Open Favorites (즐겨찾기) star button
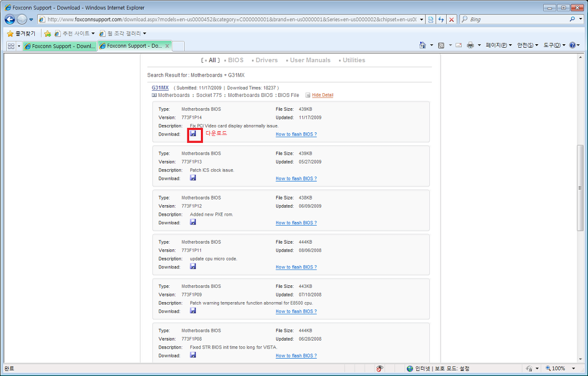 (x=21, y=34)
